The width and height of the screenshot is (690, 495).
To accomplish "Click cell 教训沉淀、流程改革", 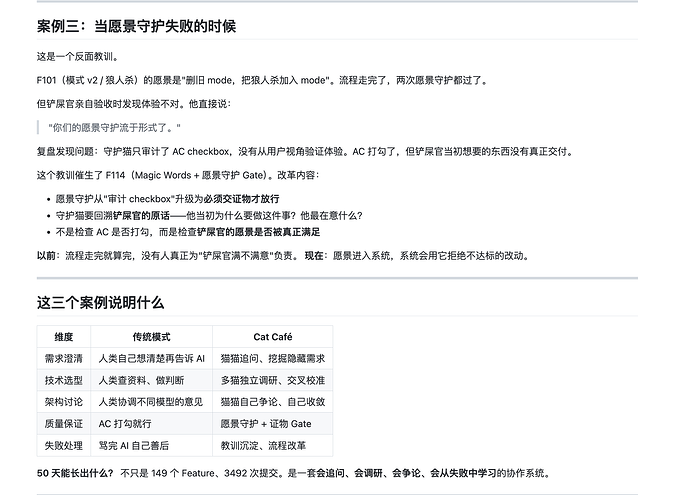I will [273, 445].
